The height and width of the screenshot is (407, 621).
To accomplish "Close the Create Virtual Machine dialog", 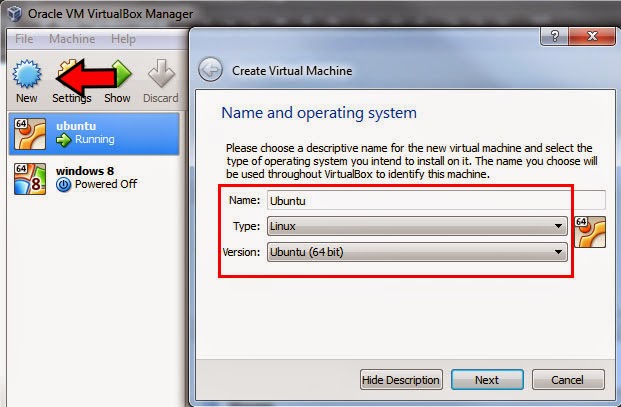I will click(x=592, y=36).
